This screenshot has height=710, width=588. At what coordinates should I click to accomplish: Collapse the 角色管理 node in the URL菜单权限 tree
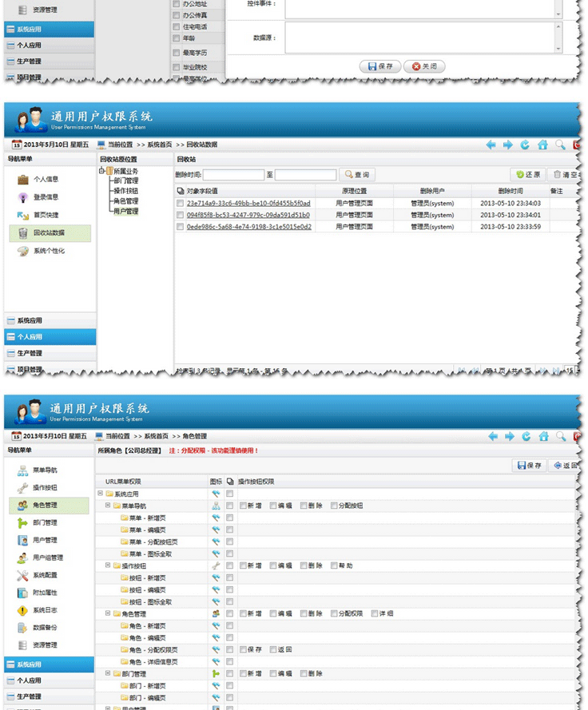pos(108,613)
